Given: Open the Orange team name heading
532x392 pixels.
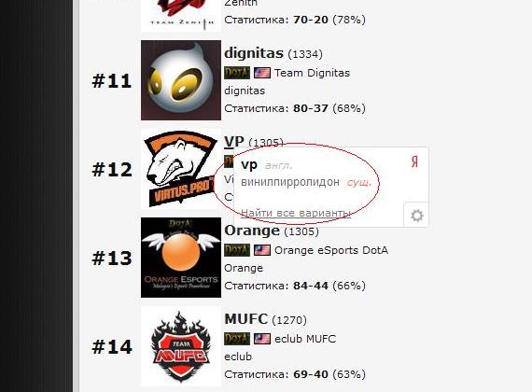Looking at the screenshot, I should pos(252,231).
